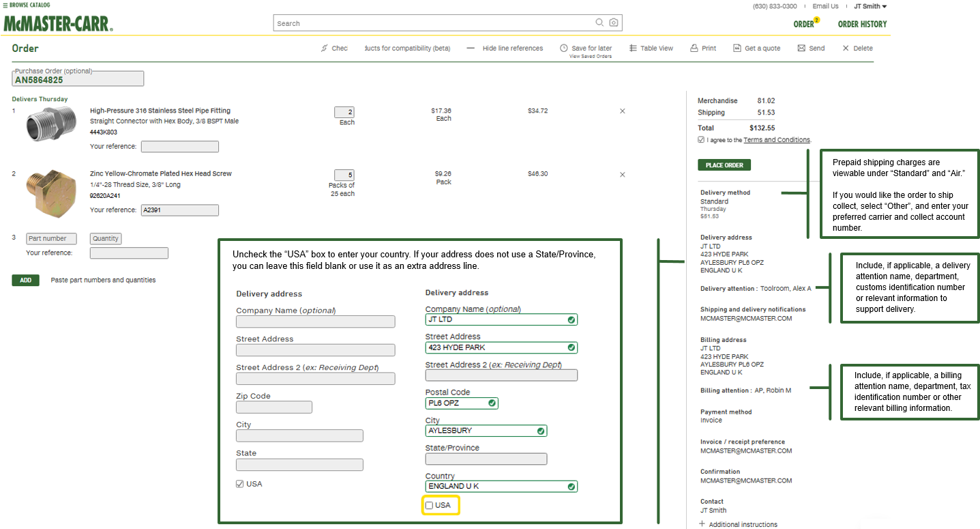This screenshot has height=529, width=980.
Task: Click the Browse Catalog menu icon
Action: click(5, 5)
